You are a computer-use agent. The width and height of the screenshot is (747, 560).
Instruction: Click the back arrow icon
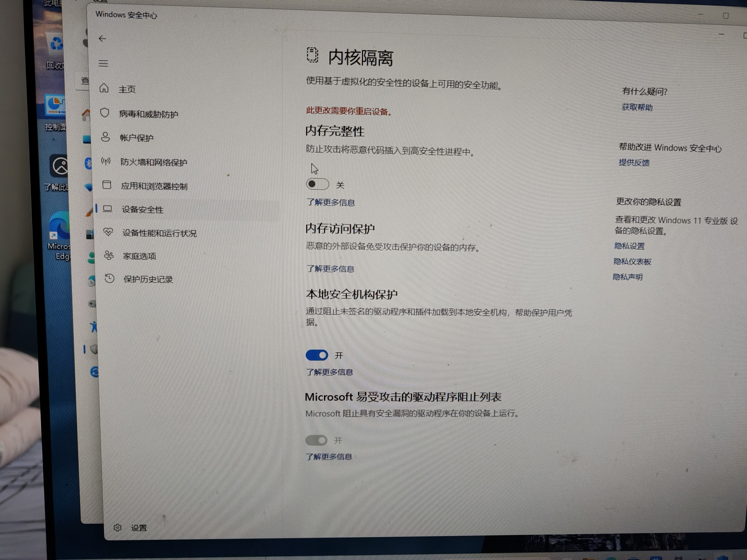click(102, 39)
